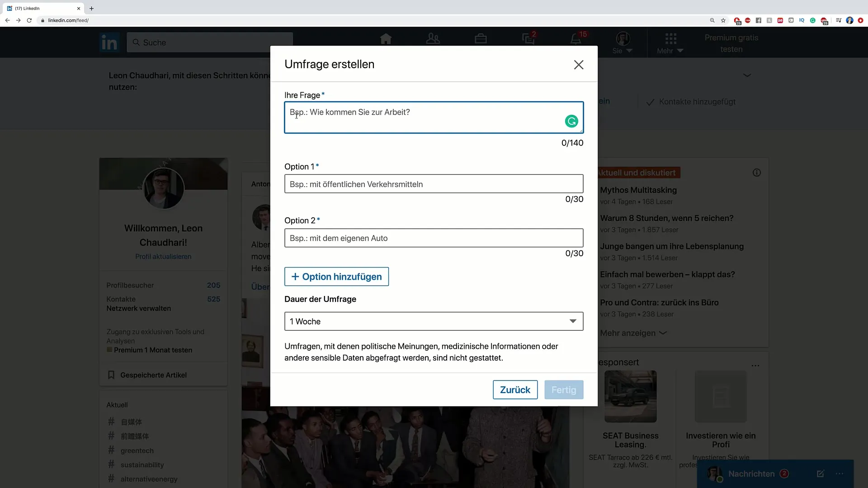Open the Messaging icon in navbar
This screenshot has width=868, height=488.
point(528,39)
